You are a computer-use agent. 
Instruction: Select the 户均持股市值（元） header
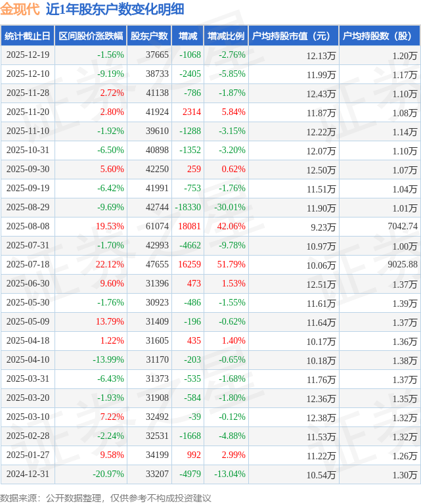(x=293, y=36)
